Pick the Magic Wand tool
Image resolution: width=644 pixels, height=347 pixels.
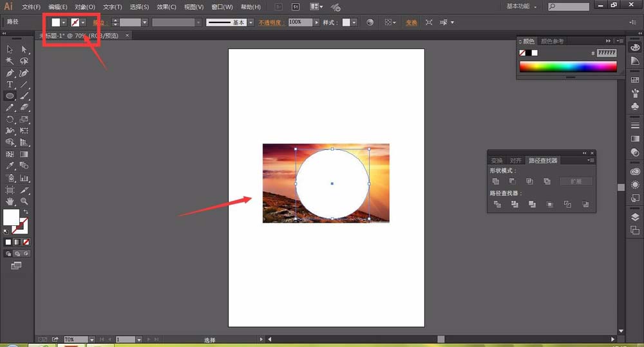(x=10, y=61)
